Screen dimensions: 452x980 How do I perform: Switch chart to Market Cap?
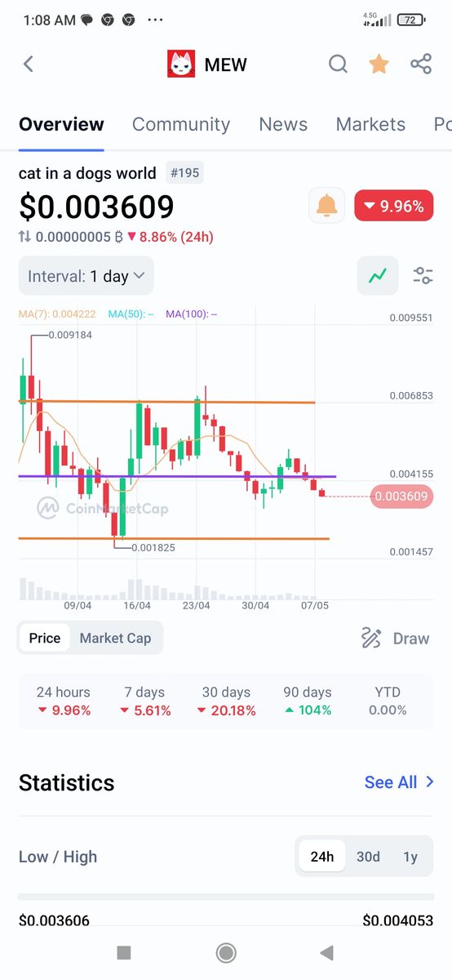(x=115, y=639)
